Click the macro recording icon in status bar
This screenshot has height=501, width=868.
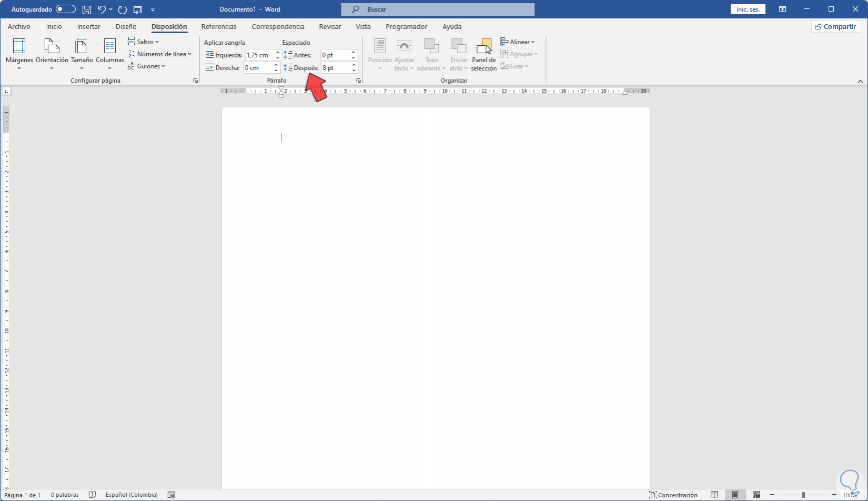point(171,495)
